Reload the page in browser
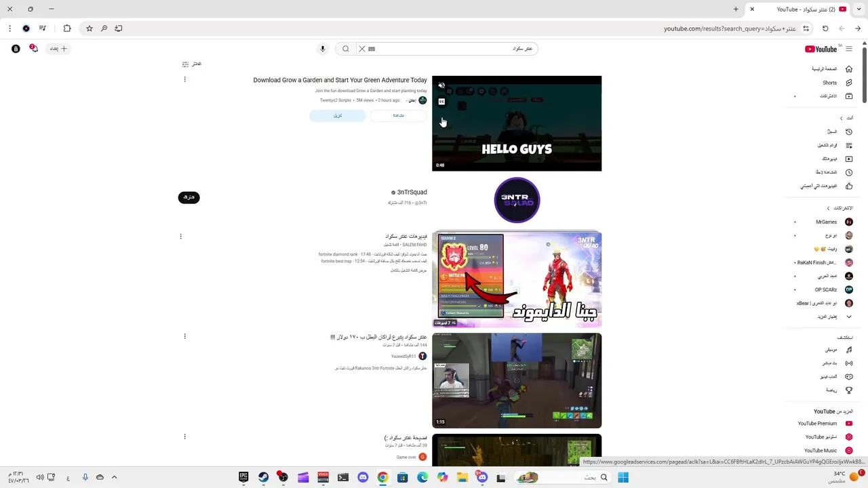This screenshot has height=488, width=868. click(x=825, y=28)
